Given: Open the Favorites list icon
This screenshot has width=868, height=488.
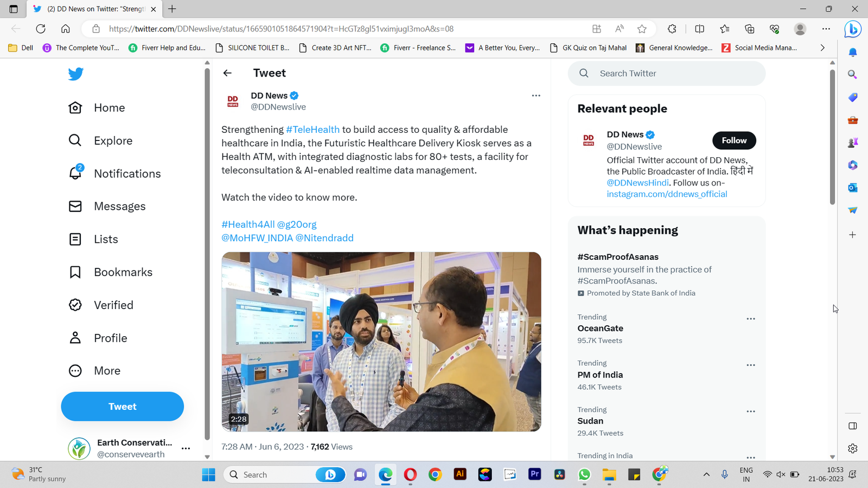Looking at the screenshot, I should point(725,29).
